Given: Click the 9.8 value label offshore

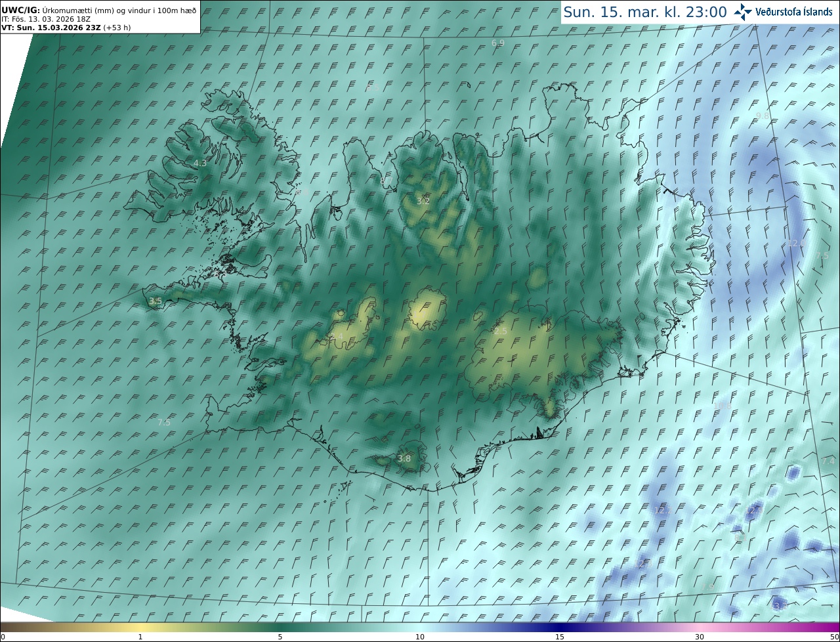Looking at the screenshot, I should pyautogui.click(x=763, y=116).
